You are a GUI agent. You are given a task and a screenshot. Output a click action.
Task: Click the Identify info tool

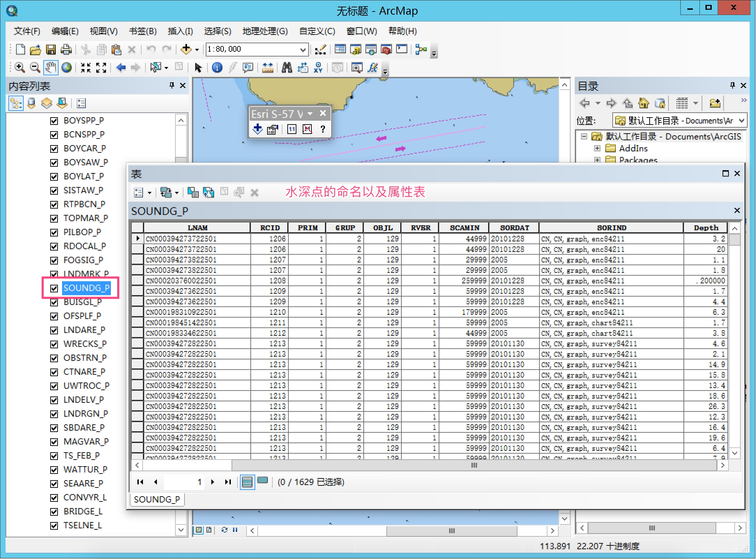pyautogui.click(x=217, y=67)
